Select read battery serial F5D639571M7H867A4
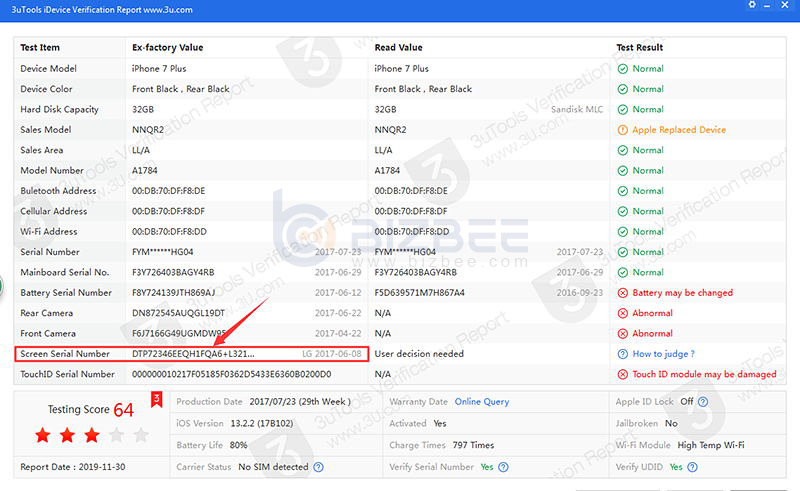The width and height of the screenshot is (800, 491). pos(419,293)
